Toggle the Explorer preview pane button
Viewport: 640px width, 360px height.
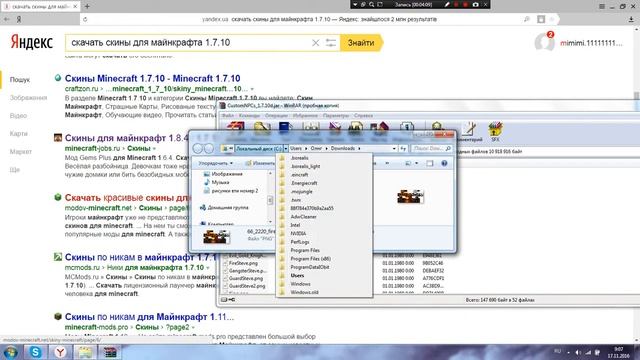[x=430, y=163]
